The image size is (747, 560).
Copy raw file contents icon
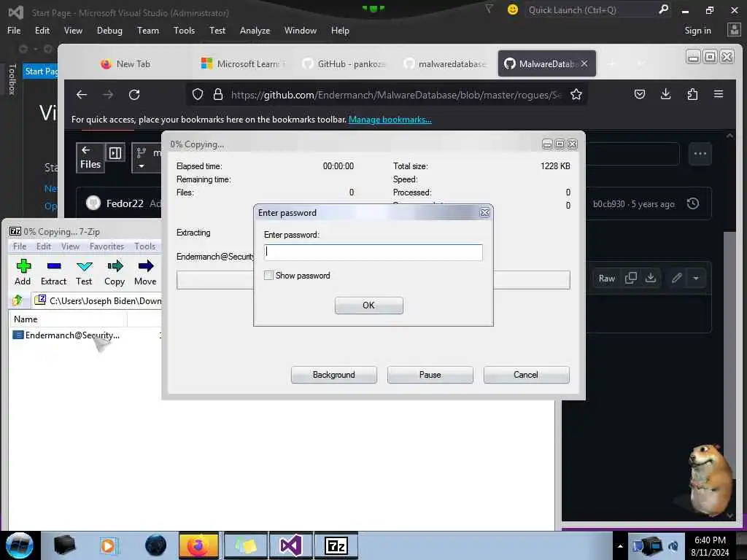tap(631, 278)
